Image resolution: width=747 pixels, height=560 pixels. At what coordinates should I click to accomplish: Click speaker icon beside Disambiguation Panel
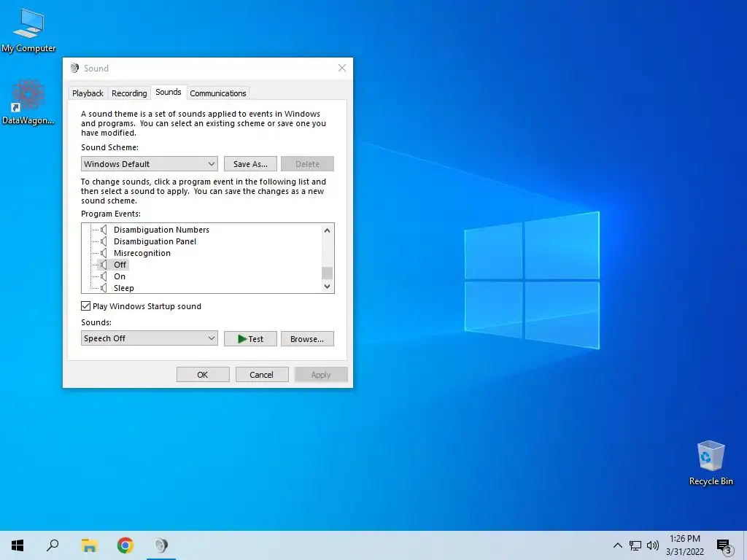(104, 241)
